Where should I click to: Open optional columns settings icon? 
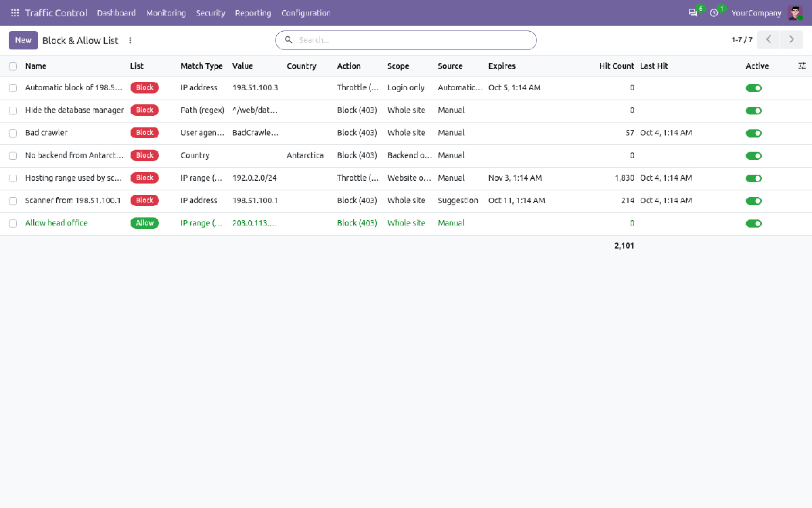click(x=802, y=66)
